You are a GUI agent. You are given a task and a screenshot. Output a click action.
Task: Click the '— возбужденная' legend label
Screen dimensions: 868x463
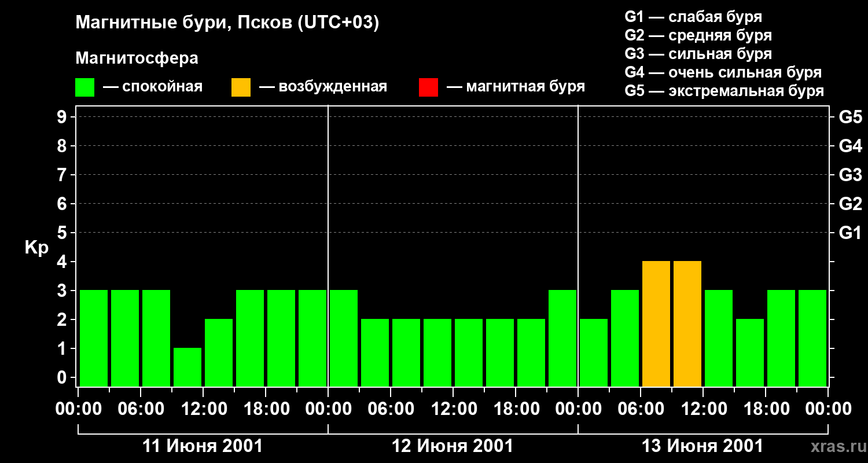point(323,87)
